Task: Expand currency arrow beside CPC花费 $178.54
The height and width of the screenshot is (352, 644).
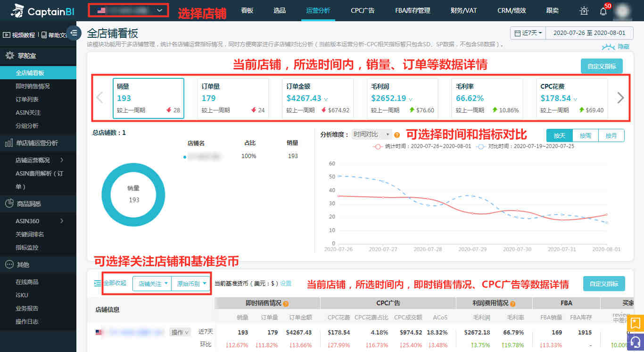Action: [576, 99]
